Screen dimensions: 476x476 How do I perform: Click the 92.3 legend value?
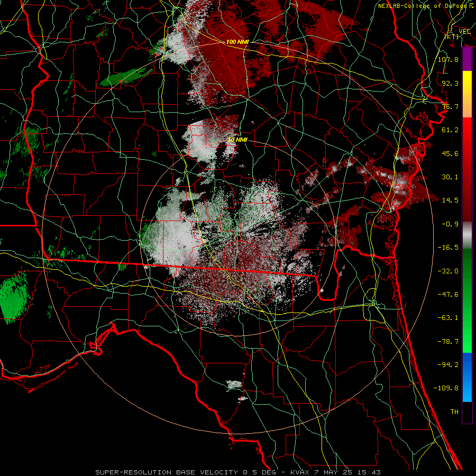pyautogui.click(x=450, y=83)
